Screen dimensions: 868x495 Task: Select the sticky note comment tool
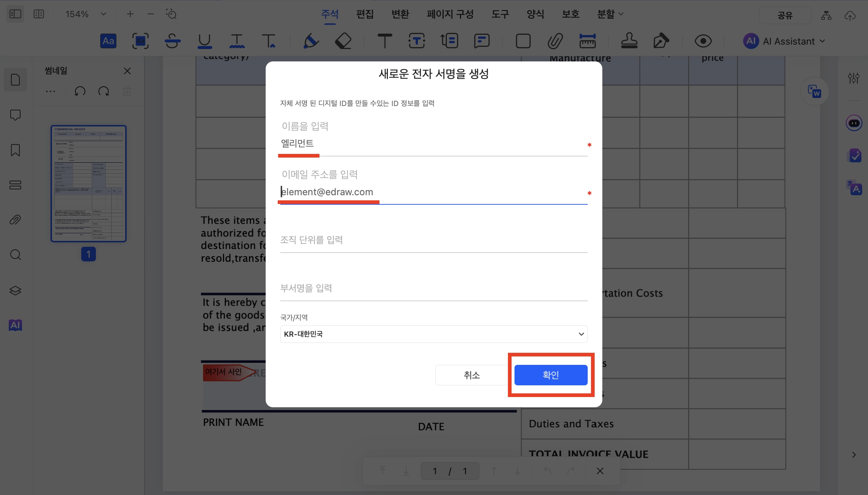pos(482,41)
